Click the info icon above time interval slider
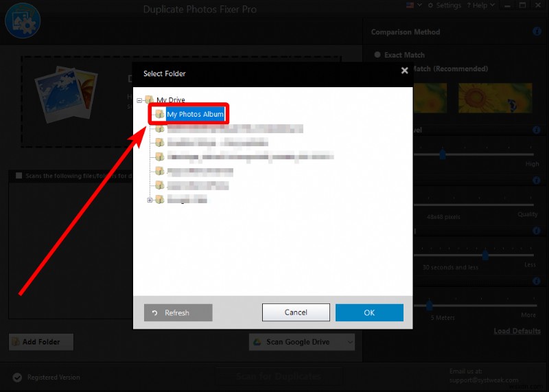 pyautogui.click(x=537, y=231)
